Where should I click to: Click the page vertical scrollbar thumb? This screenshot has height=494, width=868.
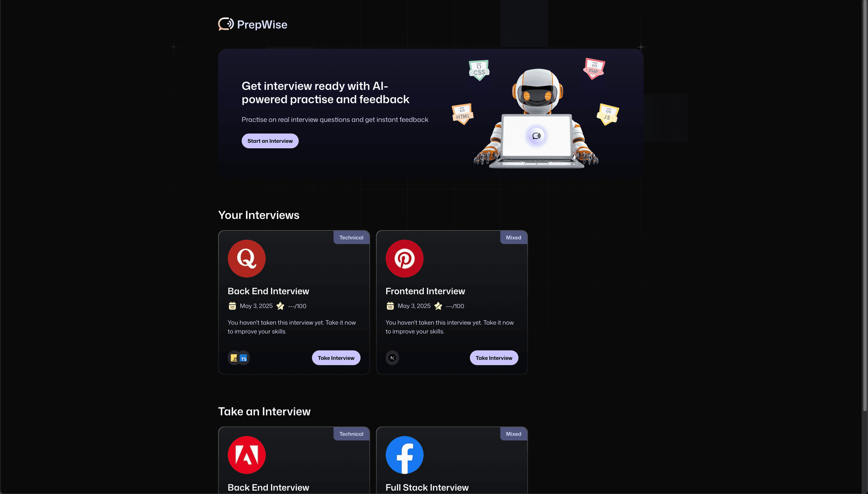pos(865,206)
